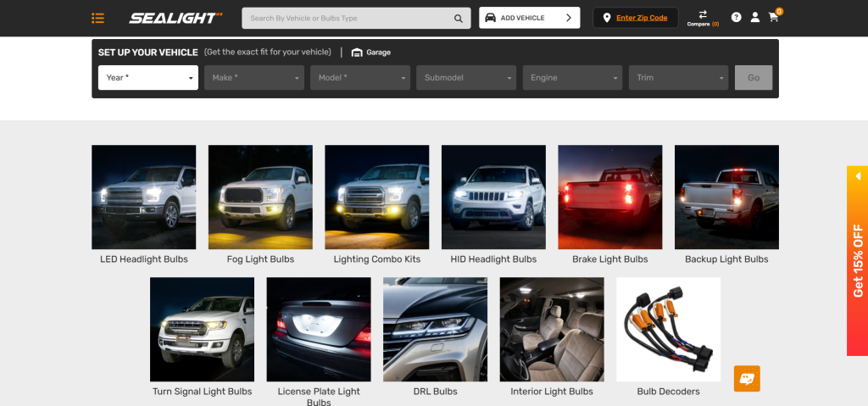Select the LED Headlight Bulbs thumbnail
Image resolution: width=868 pixels, height=406 pixels.
pyautogui.click(x=143, y=197)
